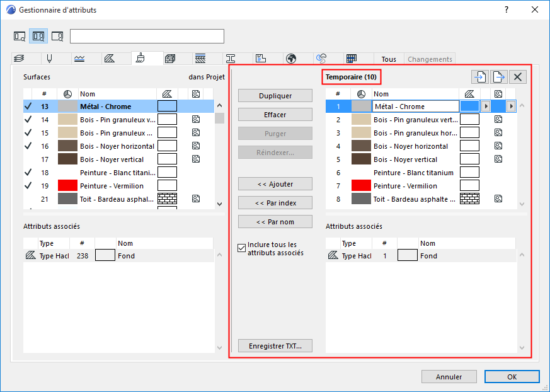Click texture icon on project row 21 Toit - Bardeau

(196, 199)
